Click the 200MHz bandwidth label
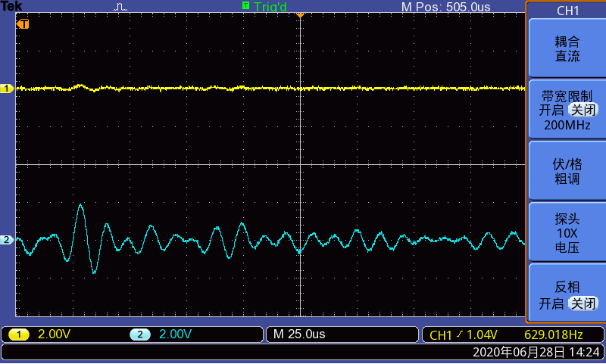This screenshot has width=606, height=364. coord(567,125)
